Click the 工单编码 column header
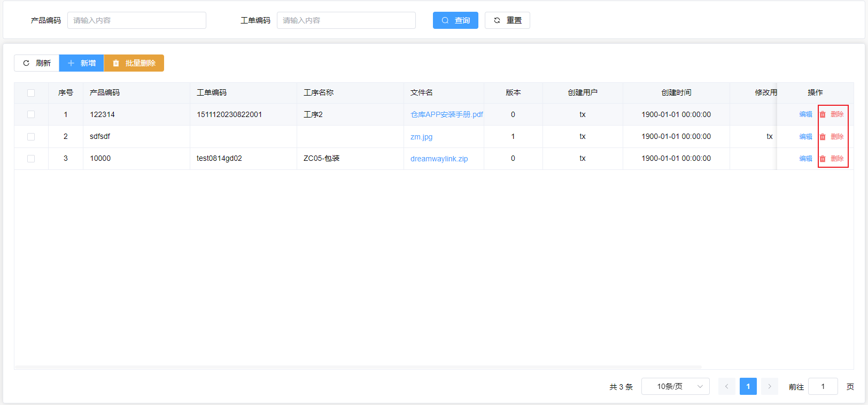This screenshot has height=405, width=868. coord(212,92)
